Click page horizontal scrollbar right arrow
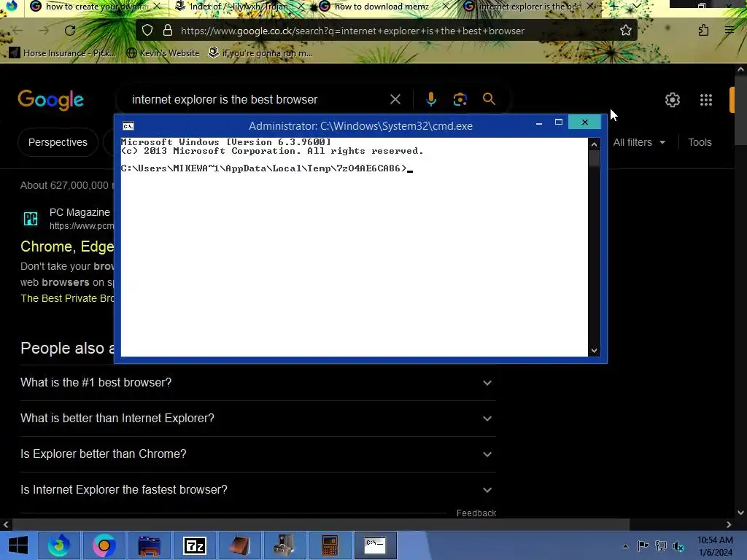The image size is (747, 560). pos(729,525)
